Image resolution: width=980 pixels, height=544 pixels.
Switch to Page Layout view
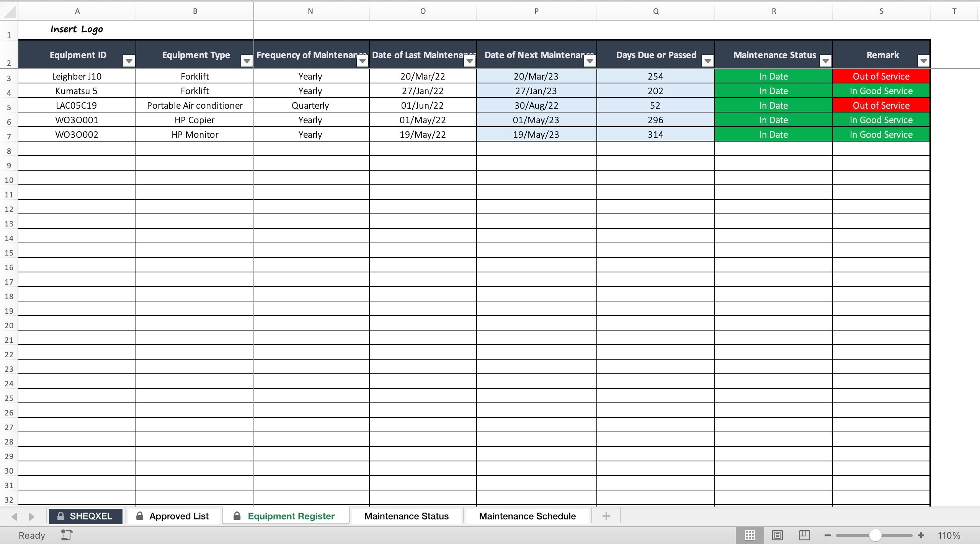point(777,535)
